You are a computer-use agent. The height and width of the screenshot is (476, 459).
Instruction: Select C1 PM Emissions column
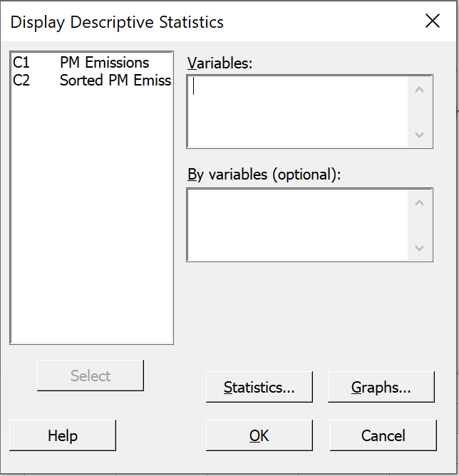click(x=92, y=63)
